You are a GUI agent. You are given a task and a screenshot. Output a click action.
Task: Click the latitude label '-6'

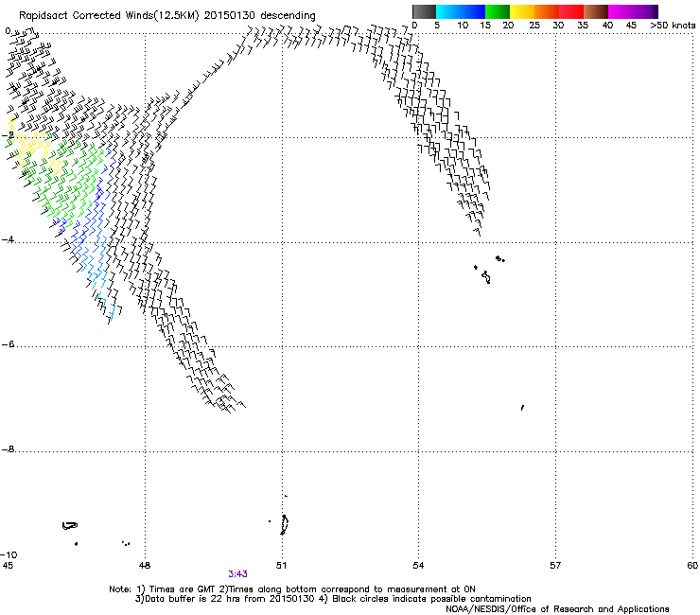pyautogui.click(x=8, y=344)
